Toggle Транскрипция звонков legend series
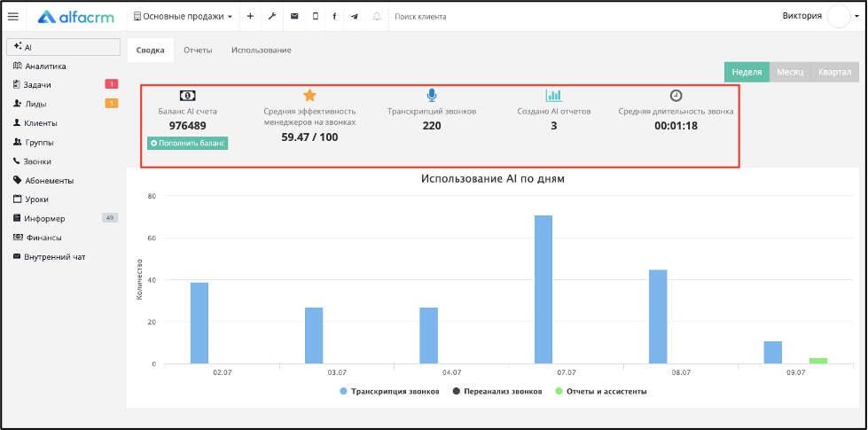The height and width of the screenshot is (430, 868). [x=390, y=391]
